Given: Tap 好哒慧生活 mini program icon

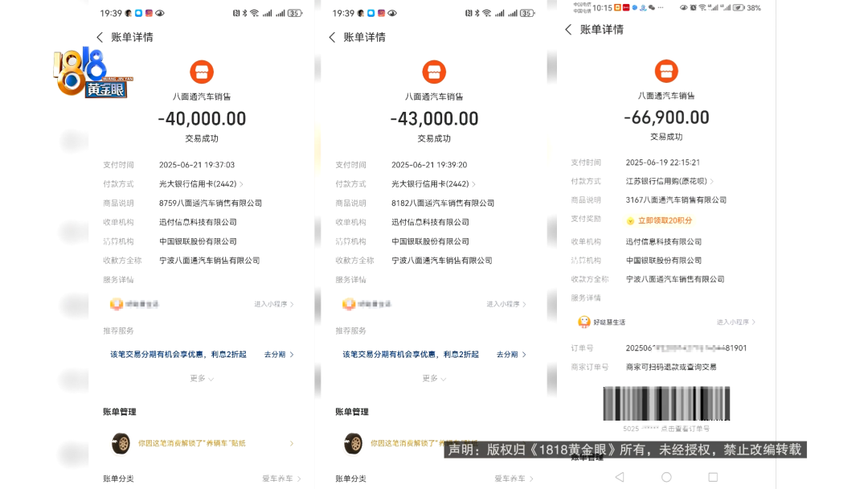Looking at the screenshot, I should tap(584, 322).
